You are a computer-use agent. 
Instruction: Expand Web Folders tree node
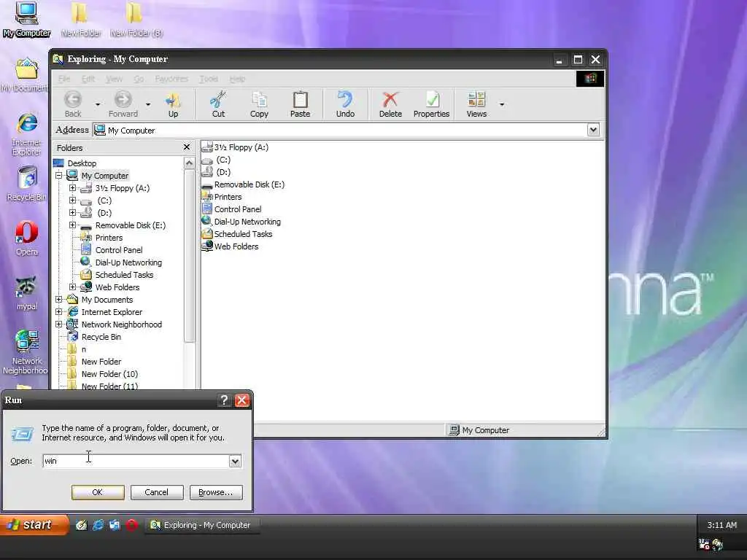coord(72,287)
